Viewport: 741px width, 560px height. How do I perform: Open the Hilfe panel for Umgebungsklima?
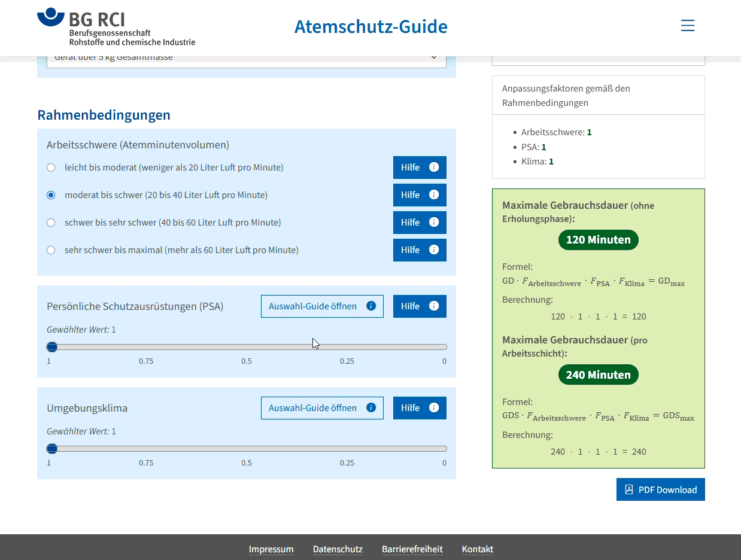(x=419, y=408)
